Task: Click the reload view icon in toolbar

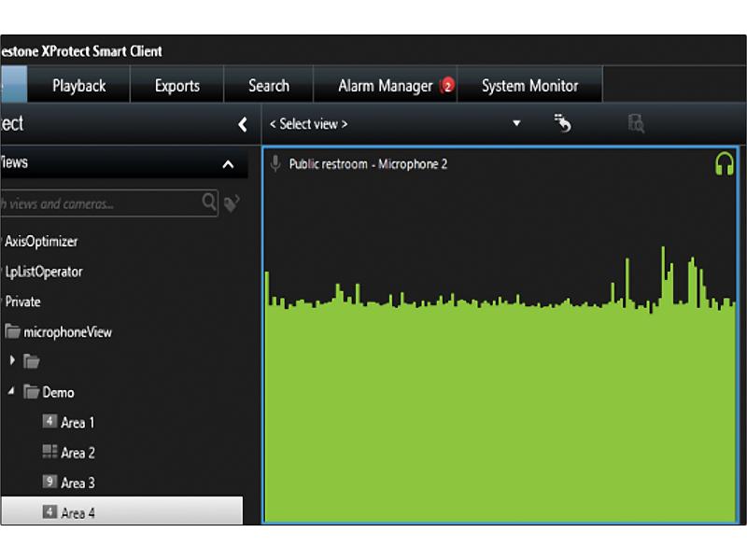Action: 563,123
